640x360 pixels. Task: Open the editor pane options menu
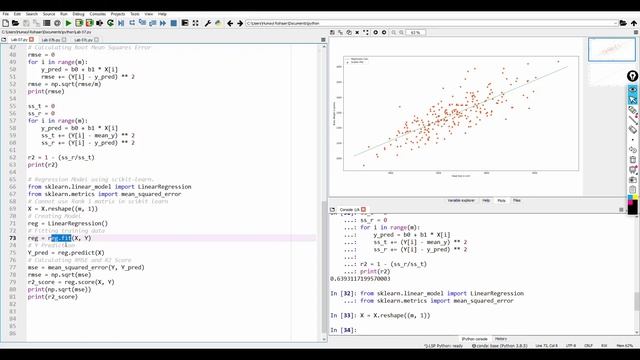(x=323, y=40)
